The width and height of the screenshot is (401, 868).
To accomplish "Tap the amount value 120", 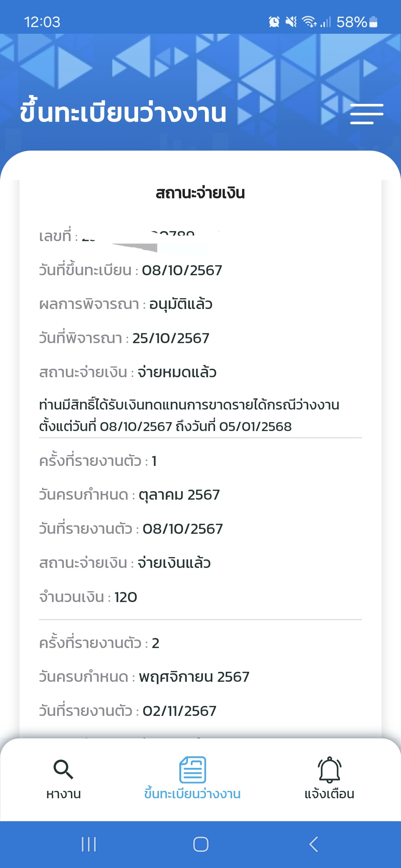I will click(x=126, y=597).
